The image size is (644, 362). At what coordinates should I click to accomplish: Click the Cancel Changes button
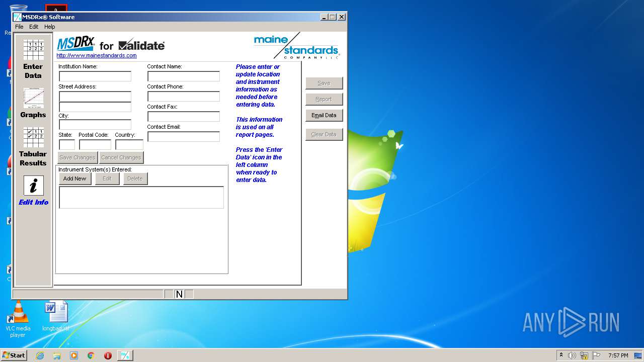(x=121, y=157)
